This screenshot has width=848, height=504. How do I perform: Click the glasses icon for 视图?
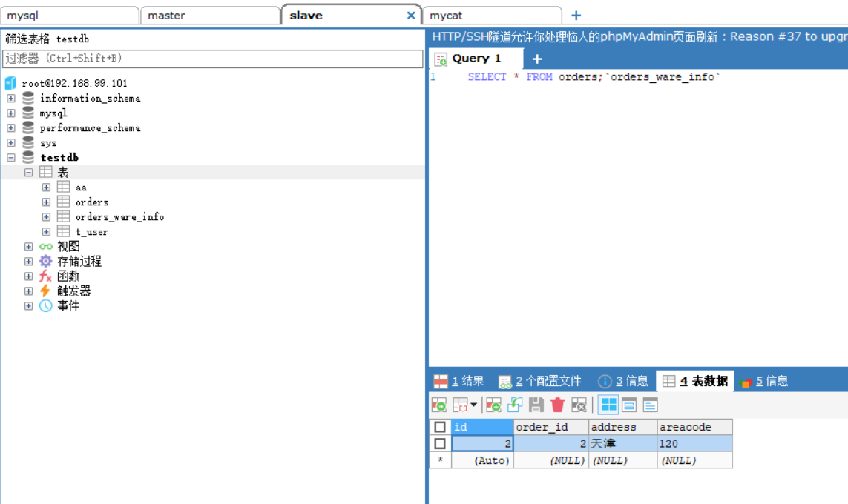point(46,247)
